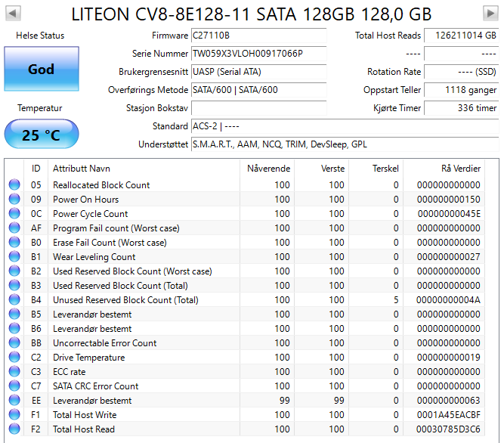The width and height of the screenshot is (504, 443).
Task: Select Unused Reserved Block Count (Total)
Action: tap(125, 299)
